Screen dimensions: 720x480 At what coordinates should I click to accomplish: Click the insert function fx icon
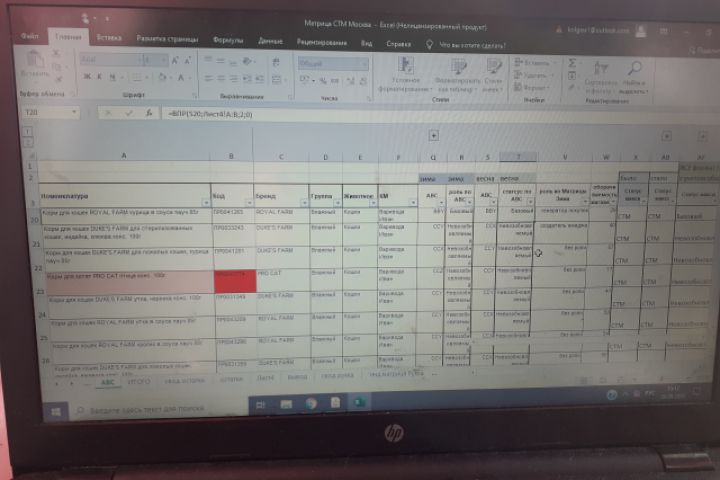149,113
